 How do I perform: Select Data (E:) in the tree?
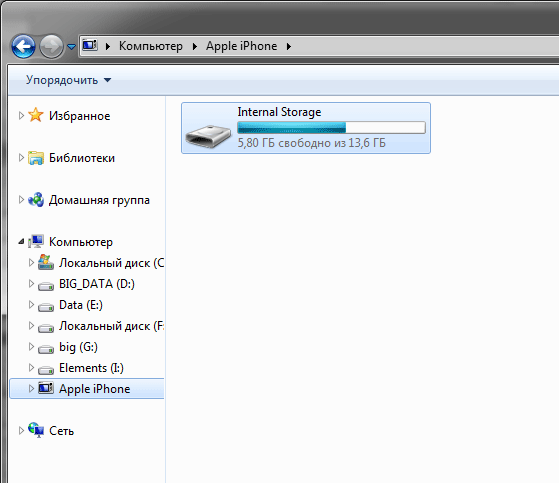[x=81, y=305]
